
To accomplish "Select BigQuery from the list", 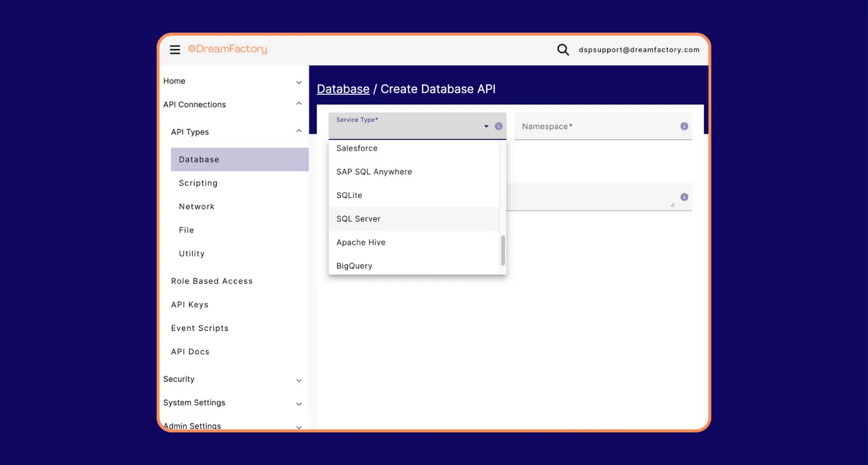I will (414, 266).
